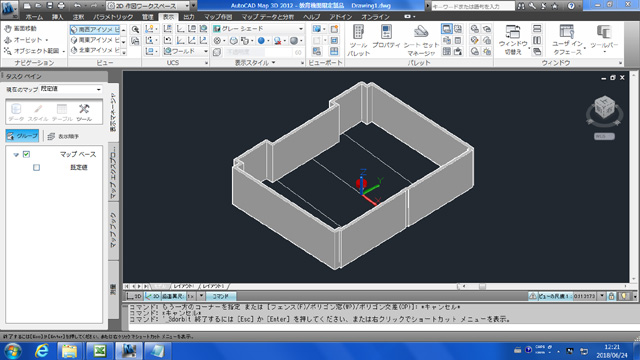Viewport: 640px width, 360px height.
Task: Click the AutoCAD Map application menu button
Action: [x=9, y=9]
